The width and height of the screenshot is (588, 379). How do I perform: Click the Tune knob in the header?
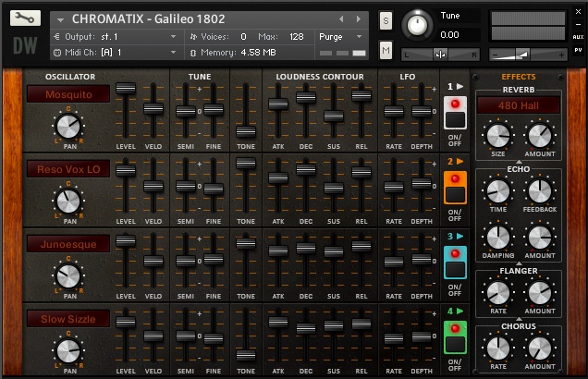click(x=419, y=25)
